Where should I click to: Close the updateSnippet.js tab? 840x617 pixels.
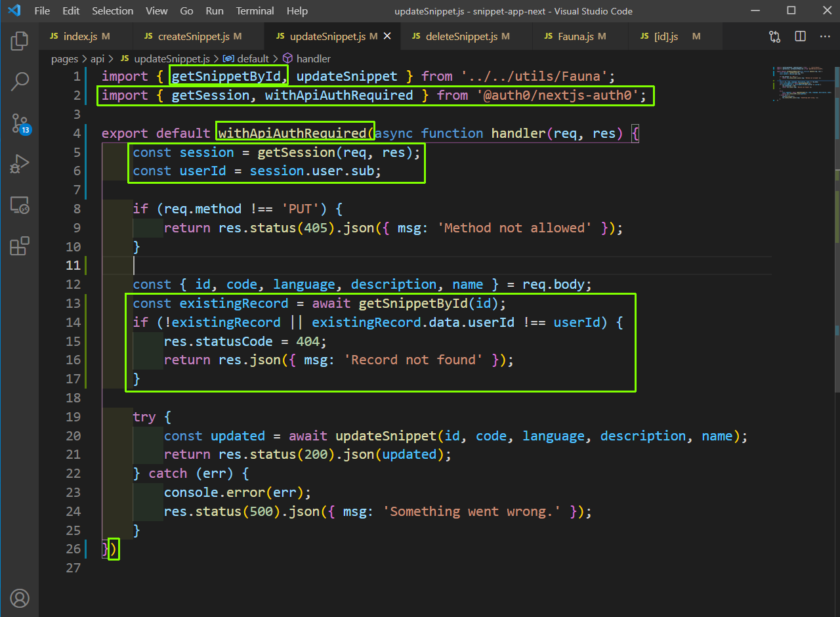pyautogui.click(x=387, y=37)
